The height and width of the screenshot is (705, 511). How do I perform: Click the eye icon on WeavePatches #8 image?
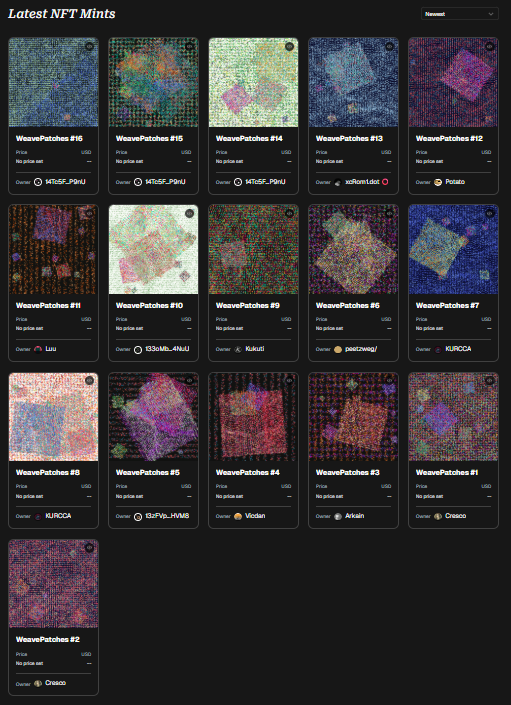point(89,380)
